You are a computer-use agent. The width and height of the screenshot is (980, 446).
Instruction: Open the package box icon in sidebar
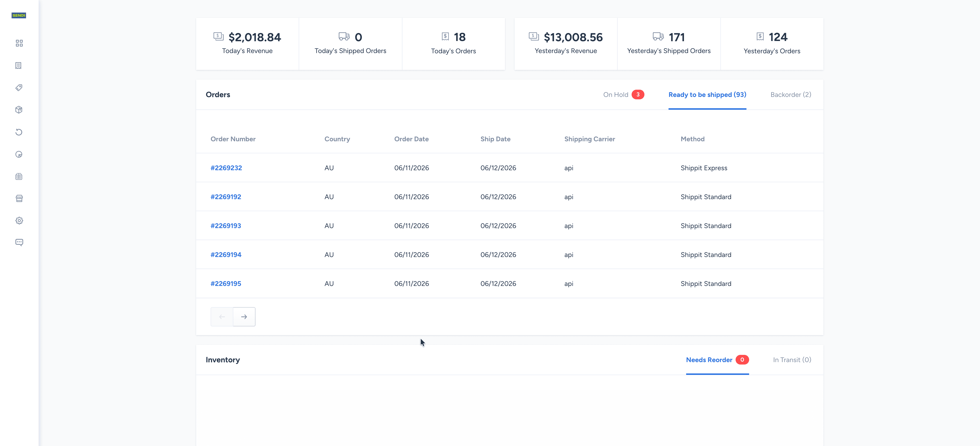(x=19, y=110)
